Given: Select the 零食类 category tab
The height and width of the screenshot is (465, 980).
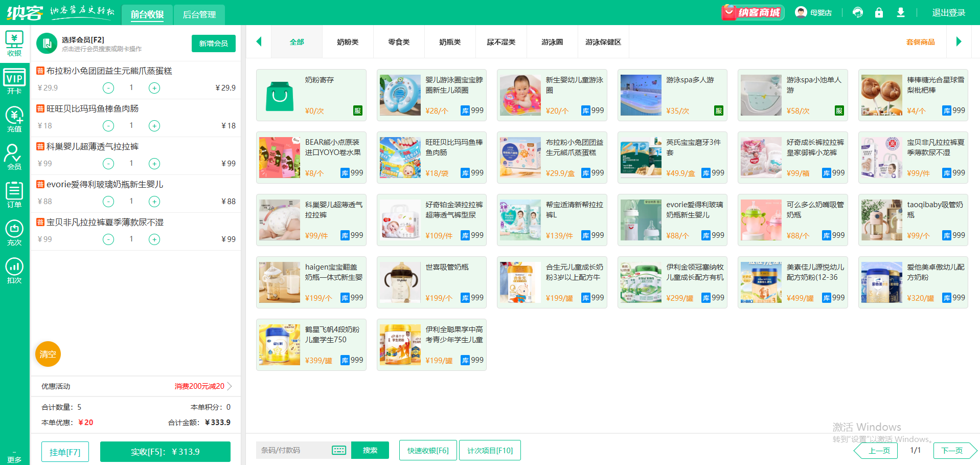Looking at the screenshot, I should click(x=399, y=42).
